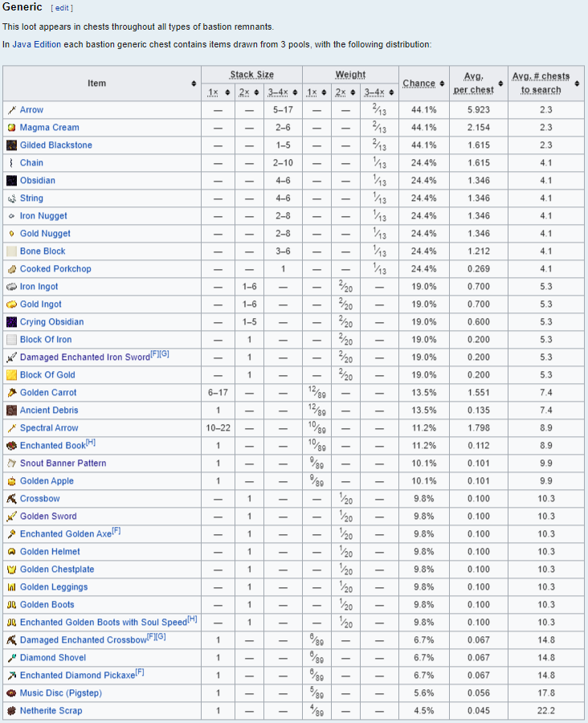588x723 pixels.
Task: Click the Golden Helmet icon
Action: [12, 552]
